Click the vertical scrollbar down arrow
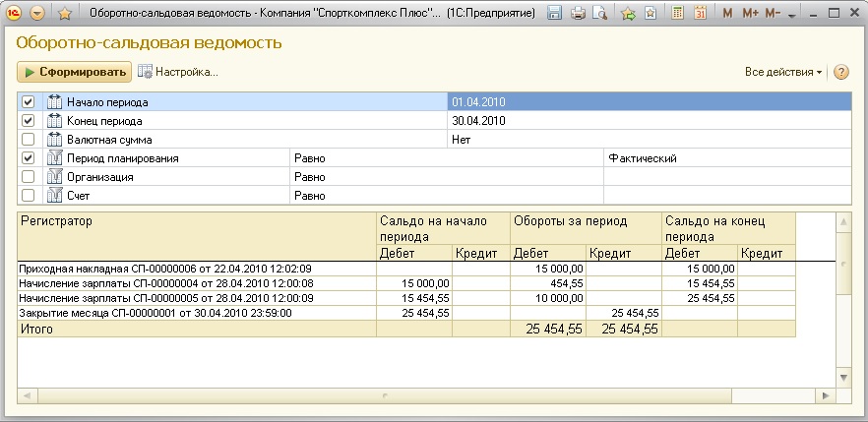Image resolution: width=868 pixels, height=422 pixels. (x=843, y=378)
